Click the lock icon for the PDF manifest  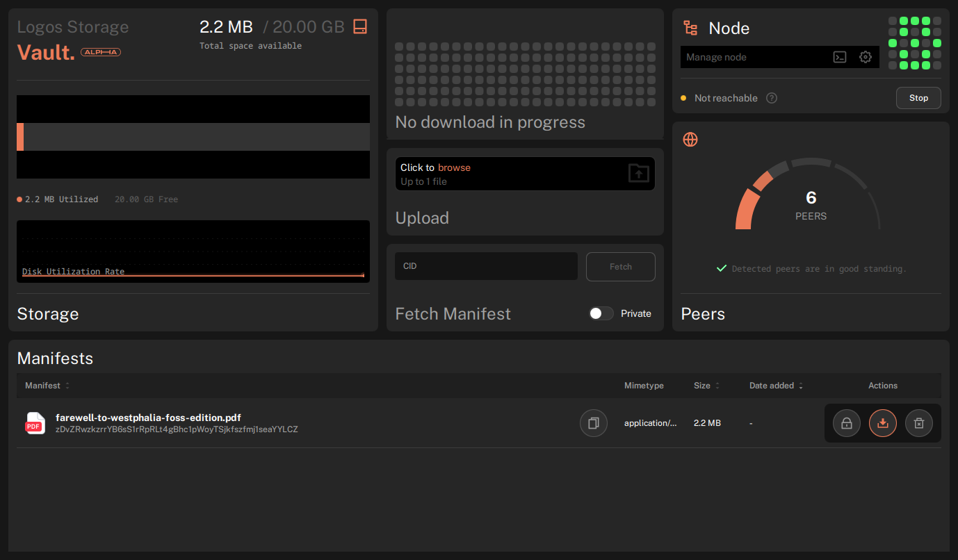click(x=847, y=423)
